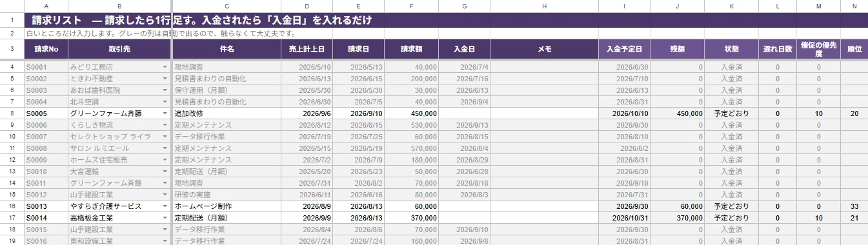Click the 残額 heading cell
This screenshot has width=868, height=245.
pyautogui.click(x=677, y=49)
